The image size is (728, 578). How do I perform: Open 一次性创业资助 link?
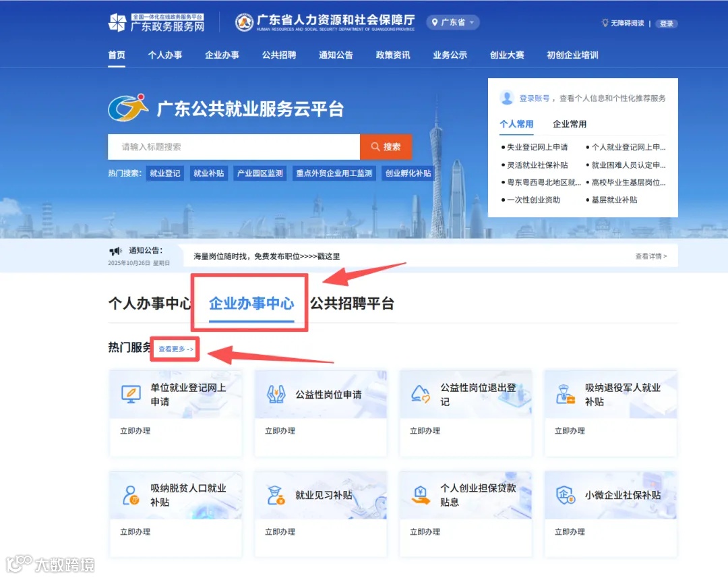pos(533,200)
